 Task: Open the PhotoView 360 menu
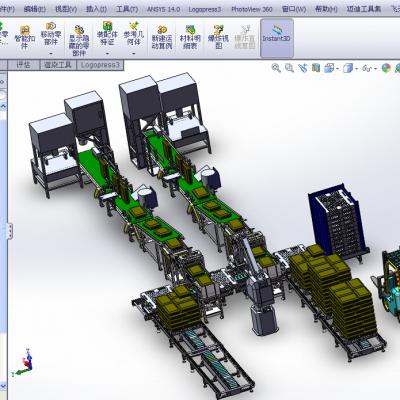click(x=252, y=9)
